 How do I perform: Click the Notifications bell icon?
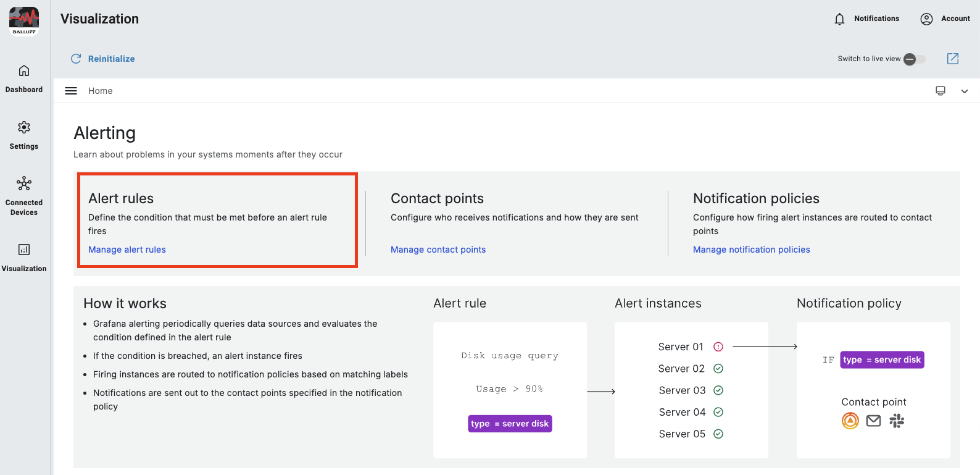pos(839,19)
